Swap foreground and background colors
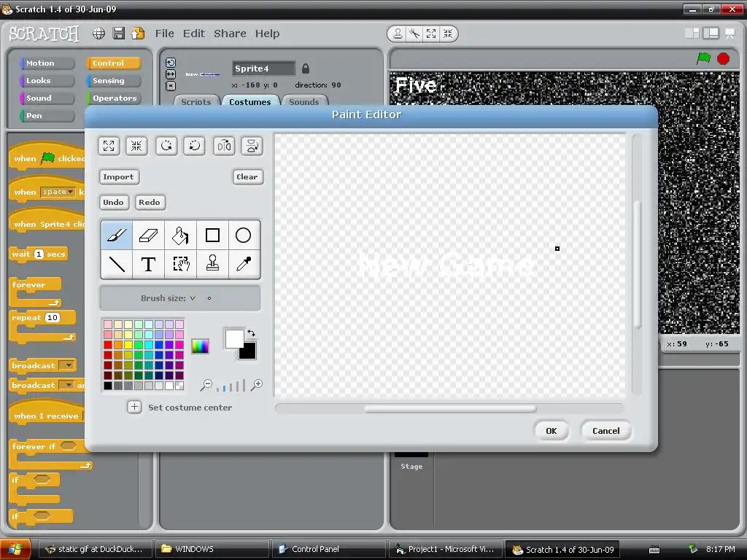 point(251,333)
